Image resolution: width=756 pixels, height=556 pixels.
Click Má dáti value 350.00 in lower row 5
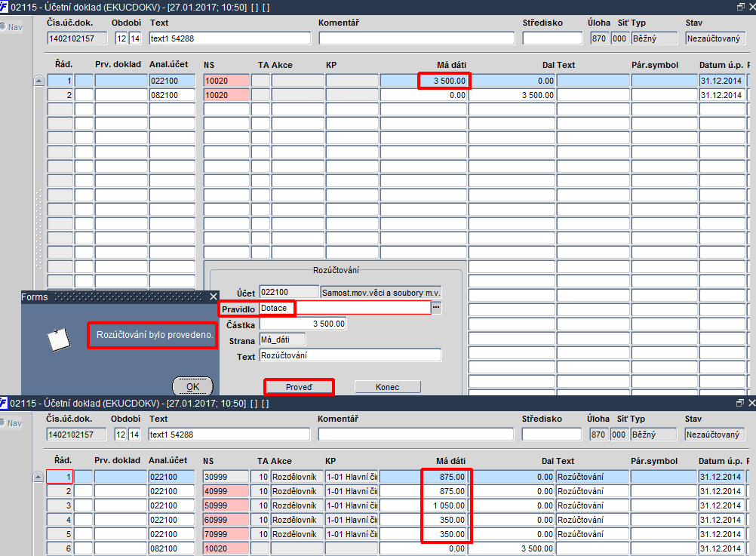pyautogui.click(x=423, y=534)
